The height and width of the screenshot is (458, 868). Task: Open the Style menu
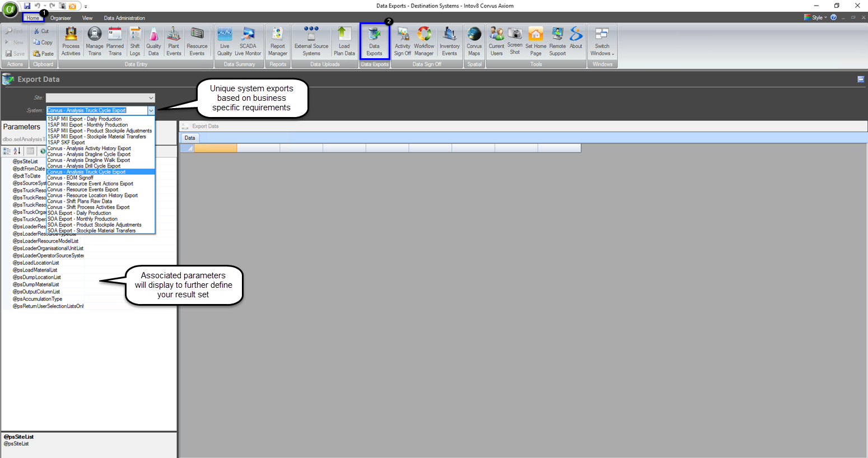tap(815, 17)
